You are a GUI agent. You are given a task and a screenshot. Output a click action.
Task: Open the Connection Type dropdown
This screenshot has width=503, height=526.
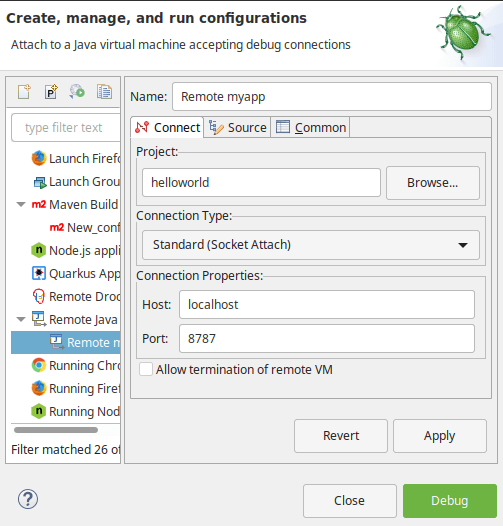311,245
